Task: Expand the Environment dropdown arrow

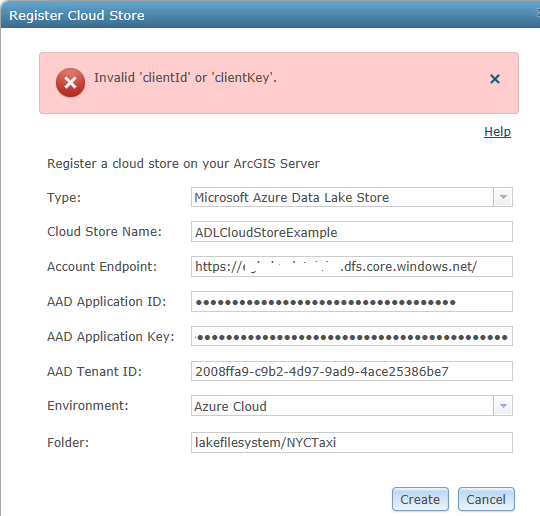Action: (x=503, y=406)
